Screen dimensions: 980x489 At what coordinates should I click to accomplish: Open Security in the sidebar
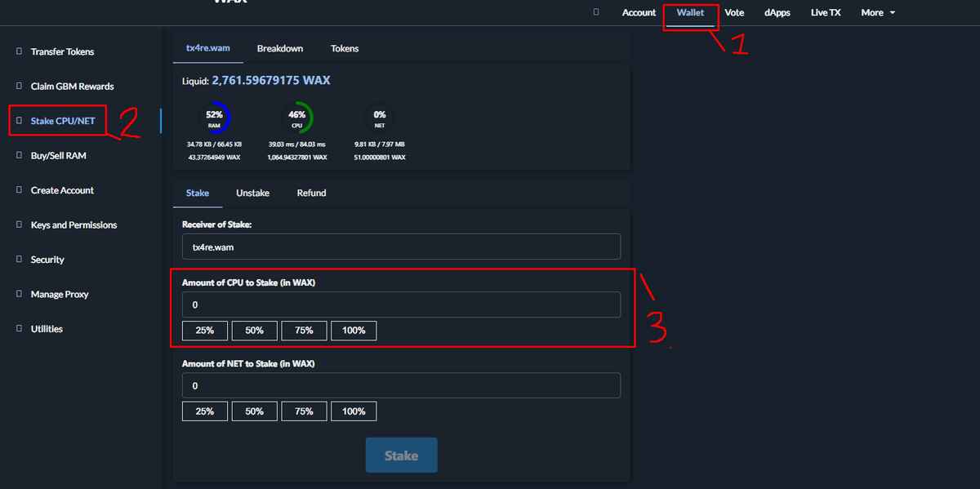click(x=47, y=260)
